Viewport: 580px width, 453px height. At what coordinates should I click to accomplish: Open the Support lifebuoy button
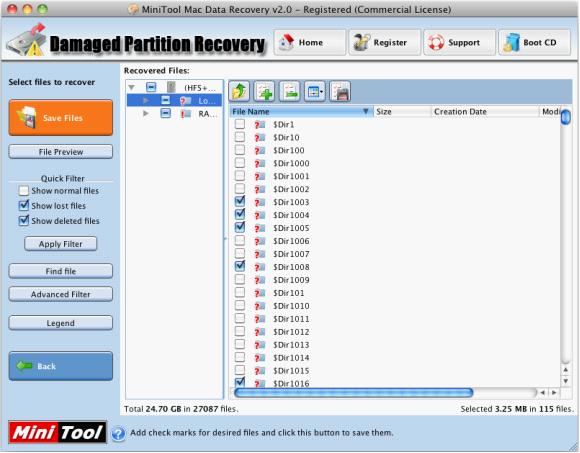click(459, 43)
